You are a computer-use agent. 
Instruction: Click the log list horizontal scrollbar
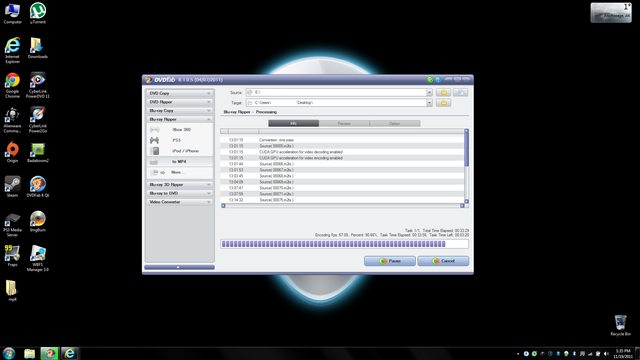343,206
